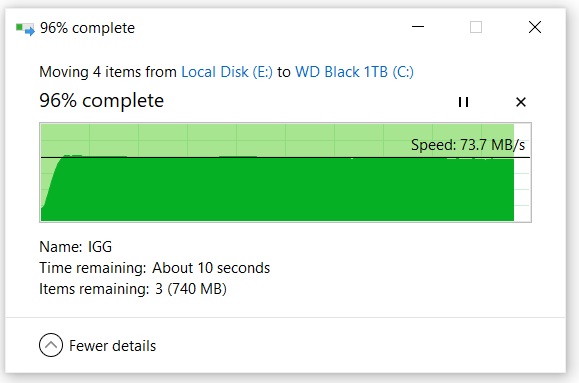This screenshot has height=383, width=579.
Task: Click the Fewer details text label
Action: (113, 346)
